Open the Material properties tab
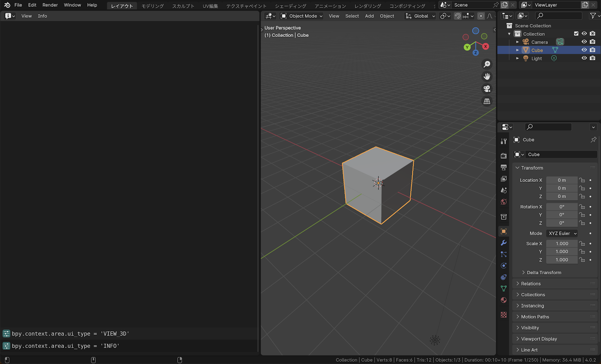Viewport: 601px width, 364px height. [504, 300]
